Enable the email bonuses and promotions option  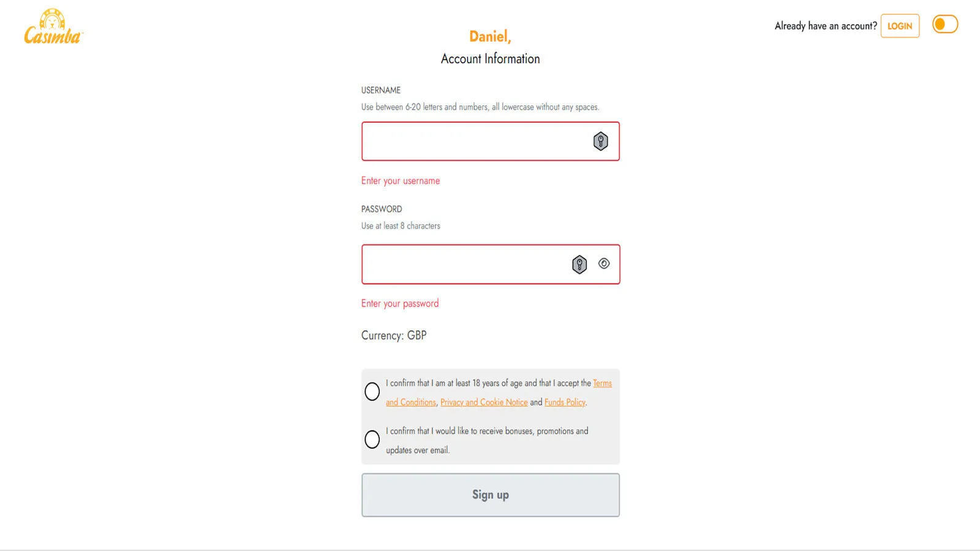(372, 439)
